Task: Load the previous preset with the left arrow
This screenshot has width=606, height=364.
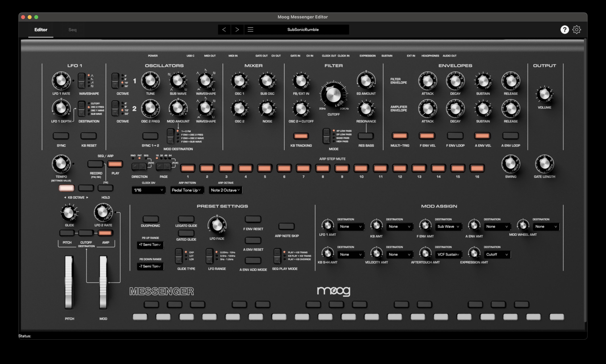Action: point(224,29)
